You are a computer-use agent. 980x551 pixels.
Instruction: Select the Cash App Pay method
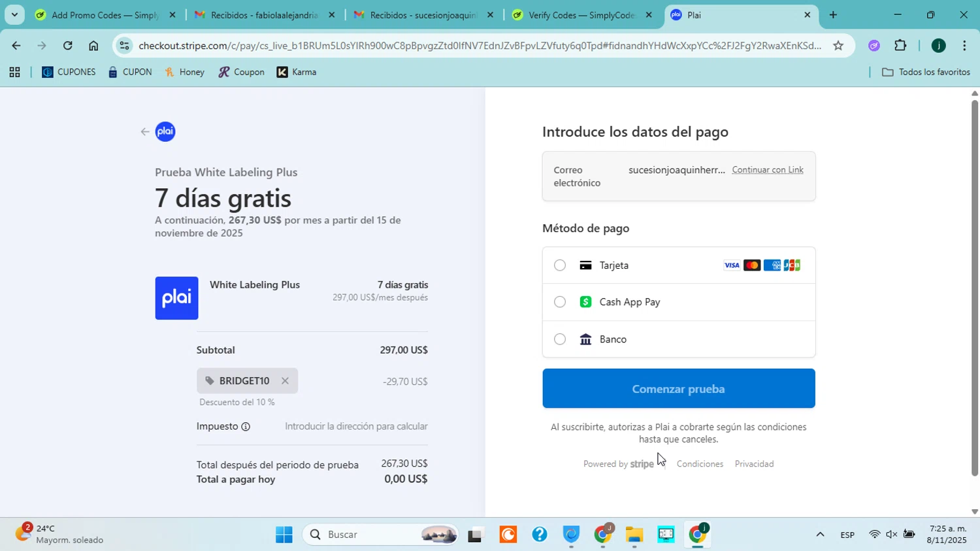[560, 302]
